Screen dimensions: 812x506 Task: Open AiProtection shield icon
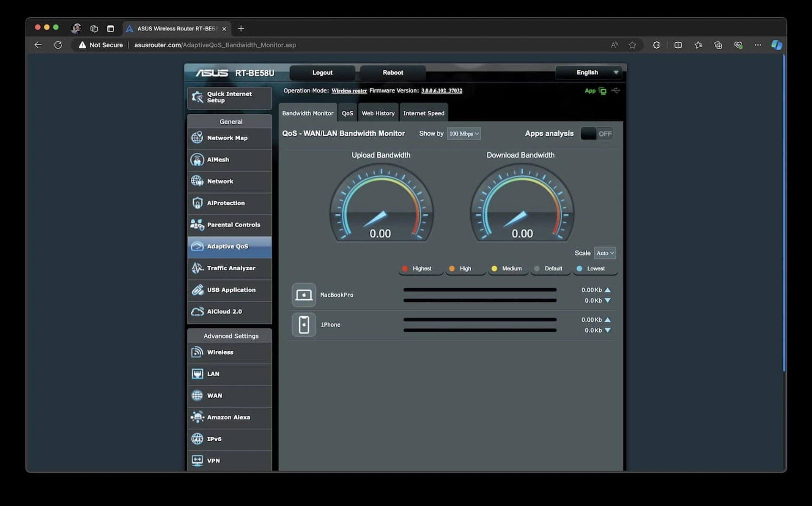pos(197,203)
